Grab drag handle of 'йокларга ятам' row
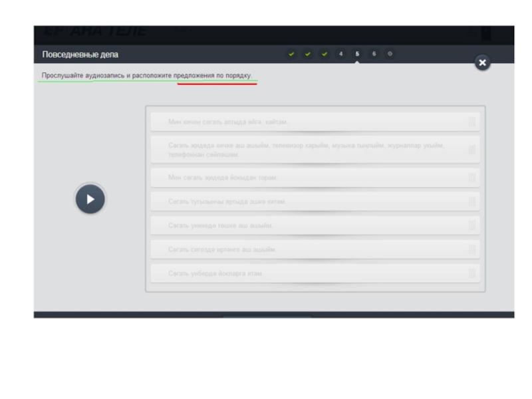532x399 pixels. coord(472,273)
